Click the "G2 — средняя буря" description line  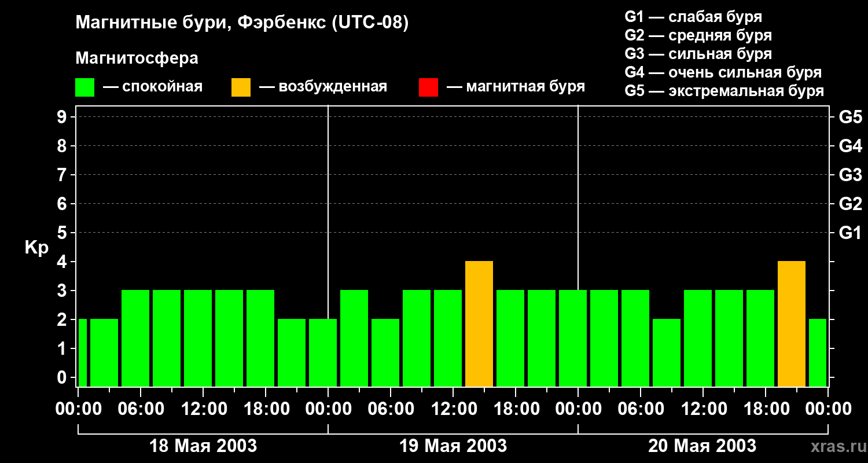pyautogui.click(x=698, y=35)
